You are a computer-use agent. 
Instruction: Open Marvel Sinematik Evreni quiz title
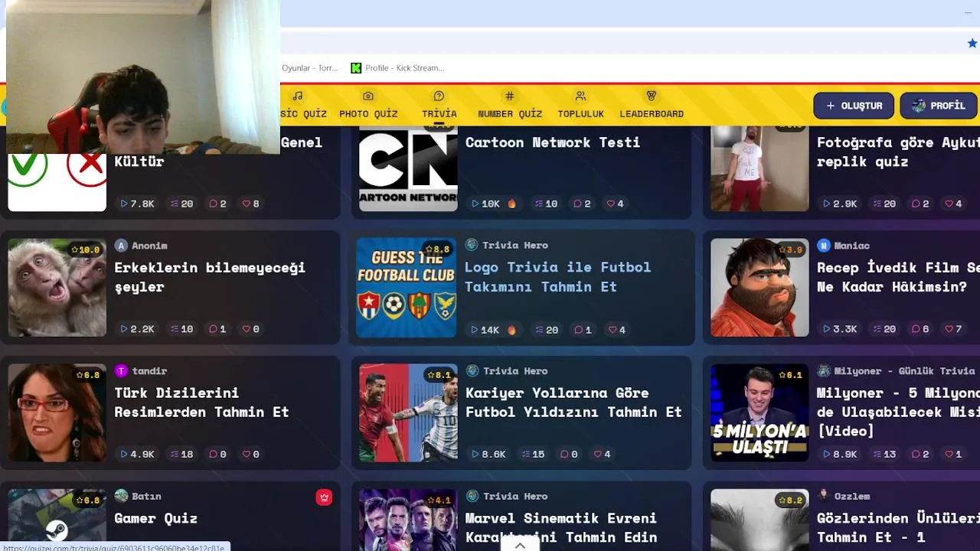pyautogui.click(x=561, y=528)
